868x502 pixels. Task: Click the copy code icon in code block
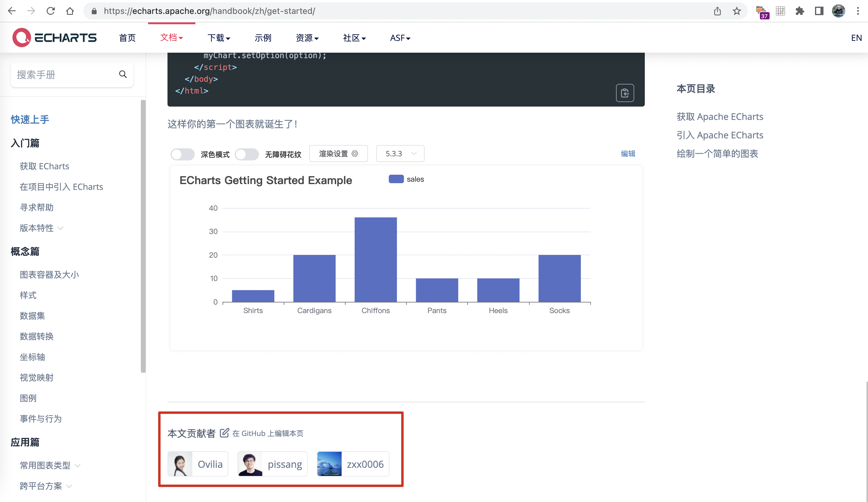coord(624,93)
